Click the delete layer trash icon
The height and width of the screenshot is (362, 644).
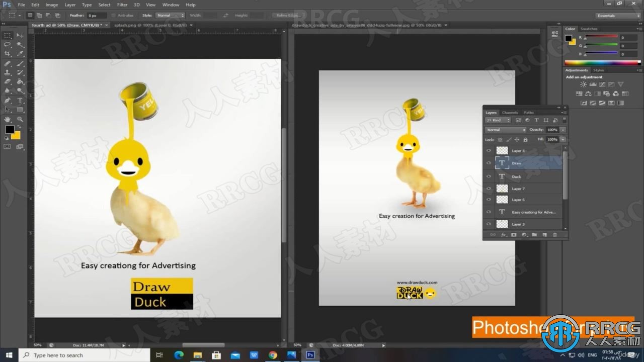point(555,235)
